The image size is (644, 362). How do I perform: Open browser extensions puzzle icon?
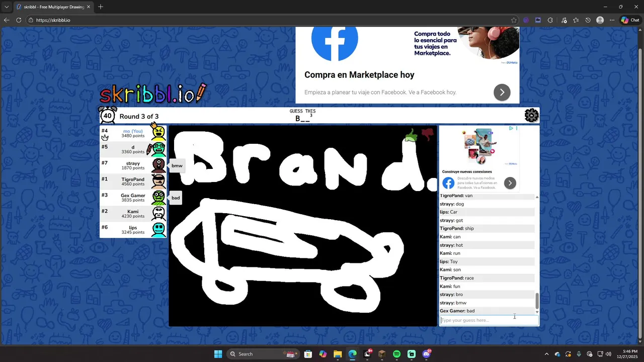pos(550,20)
